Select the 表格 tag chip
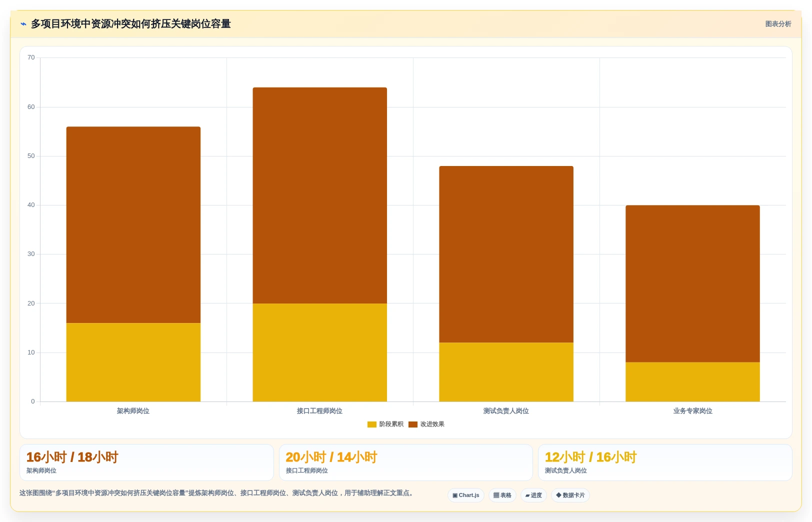This screenshot has height=522, width=812. [502, 495]
